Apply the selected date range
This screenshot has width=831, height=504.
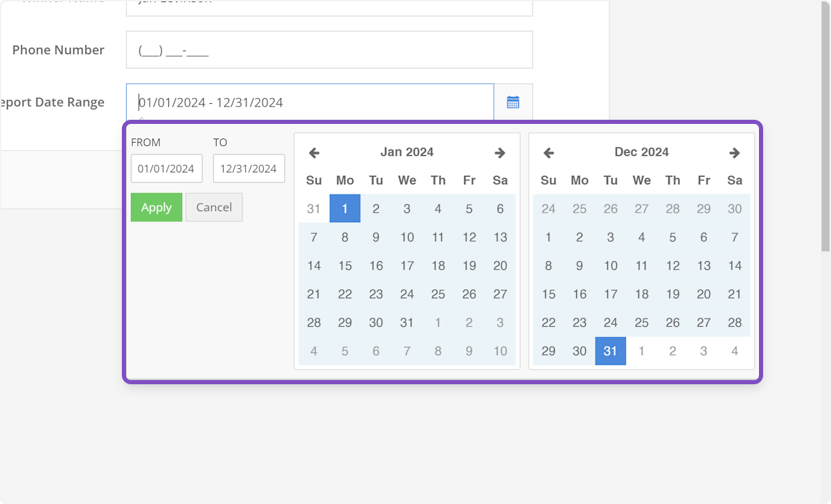(x=157, y=207)
